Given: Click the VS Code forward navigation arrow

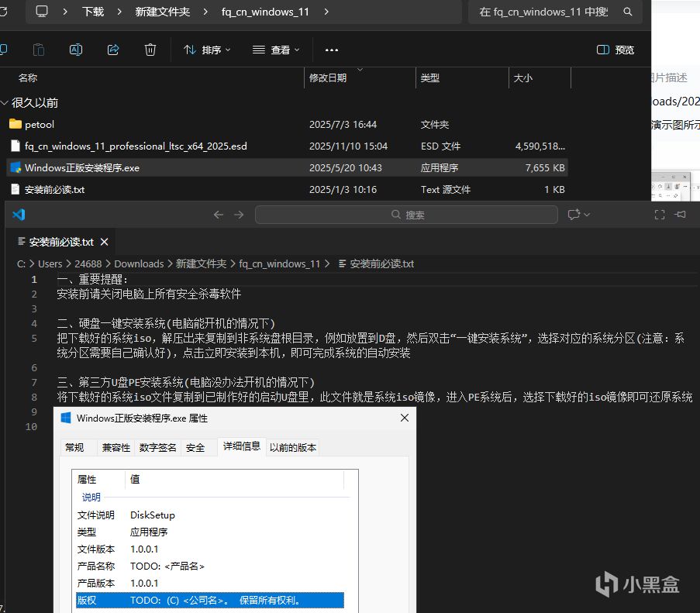Looking at the screenshot, I should (x=239, y=215).
